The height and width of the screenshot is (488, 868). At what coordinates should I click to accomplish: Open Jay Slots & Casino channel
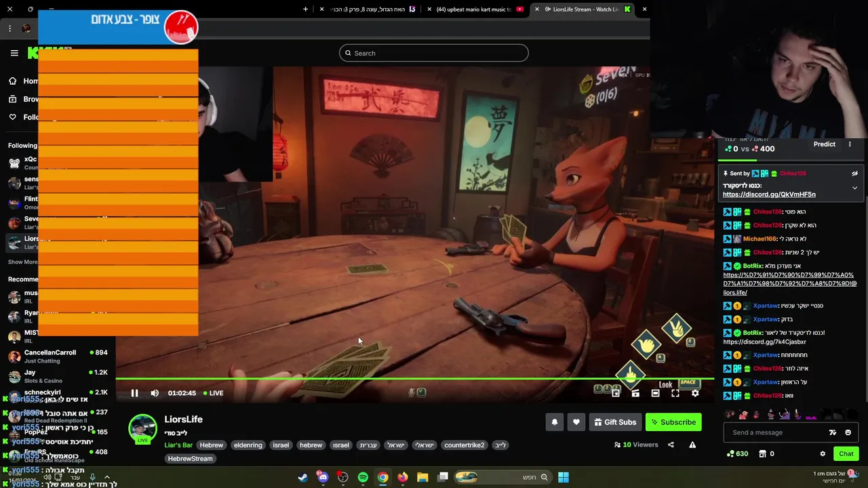pos(58,376)
